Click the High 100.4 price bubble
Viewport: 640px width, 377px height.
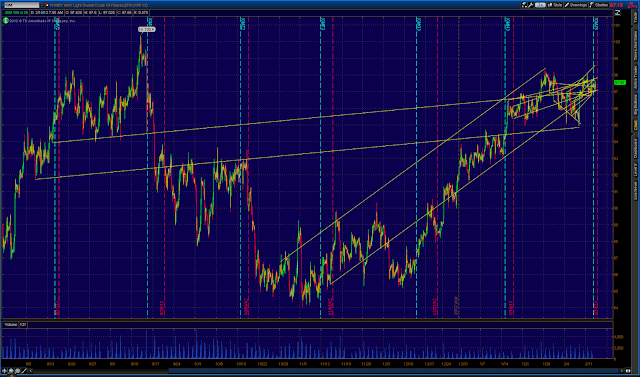[147, 29]
